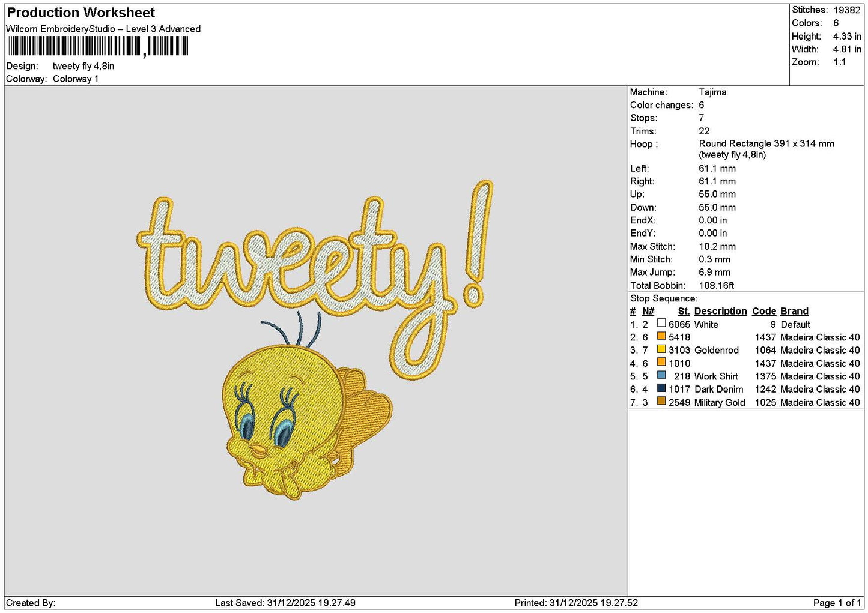
Task: Click the min stitch value '0.3 mm'
Action: (x=715, y=259)
